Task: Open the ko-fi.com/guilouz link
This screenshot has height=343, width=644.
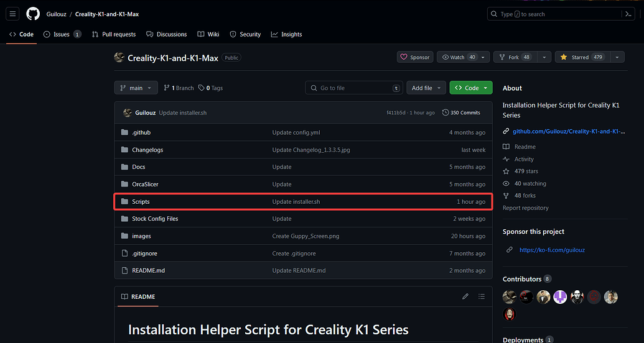Action: tap(552, 249)
